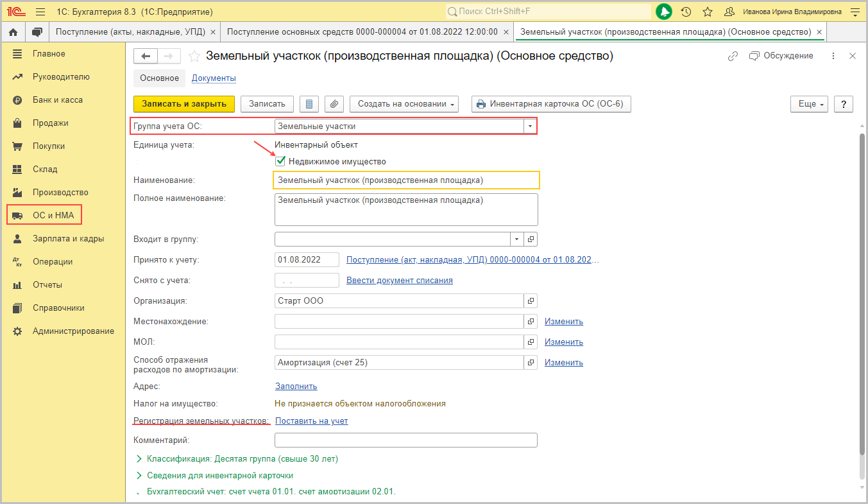The image size is (868, 504).
Task: Open Входит в группу field open button
Action: [531, 239]
